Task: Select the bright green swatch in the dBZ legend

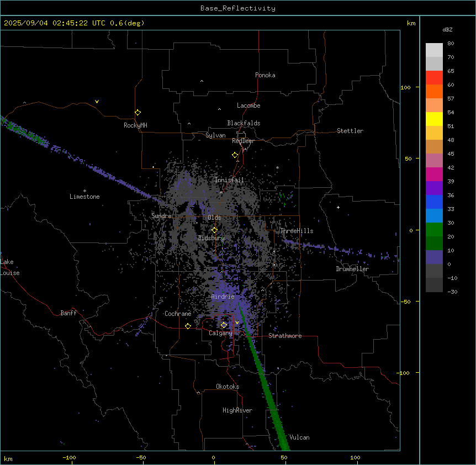Action: pyautogui.click(x=434, y=230)
